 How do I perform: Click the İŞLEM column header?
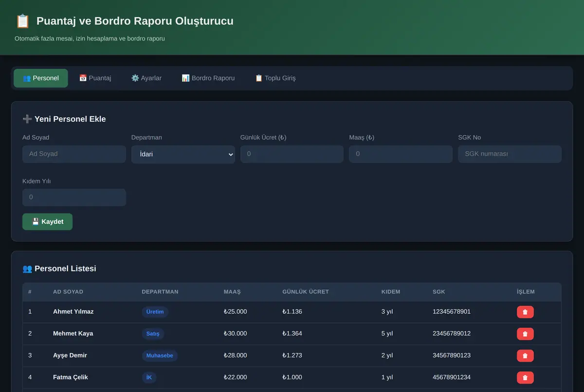(526, 292)
